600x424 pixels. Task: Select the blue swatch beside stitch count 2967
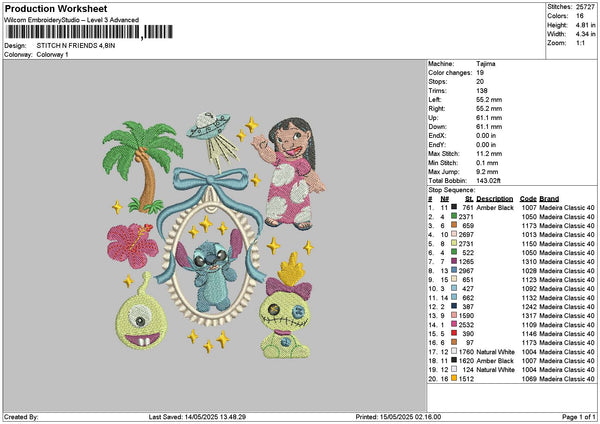(454, 271)
